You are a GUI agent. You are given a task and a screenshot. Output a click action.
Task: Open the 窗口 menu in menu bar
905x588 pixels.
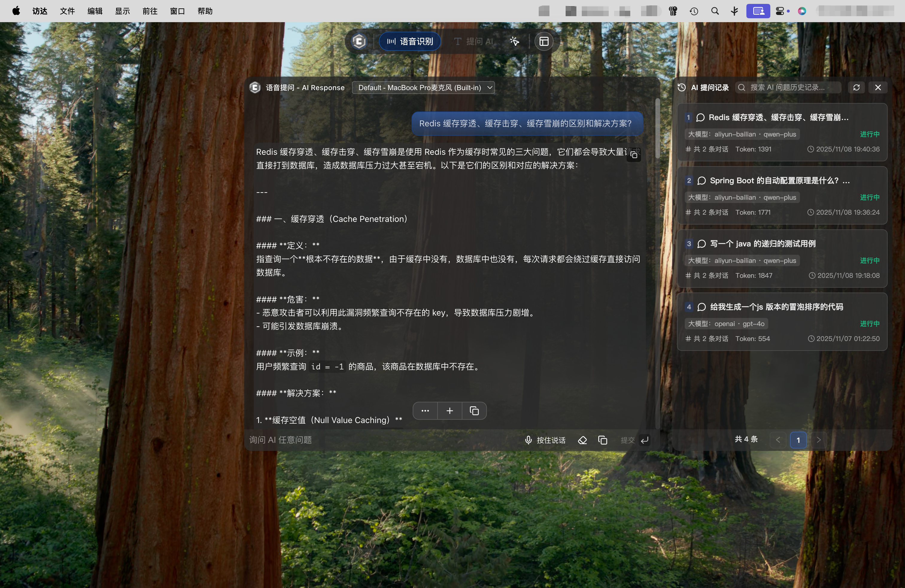point(177,11)
